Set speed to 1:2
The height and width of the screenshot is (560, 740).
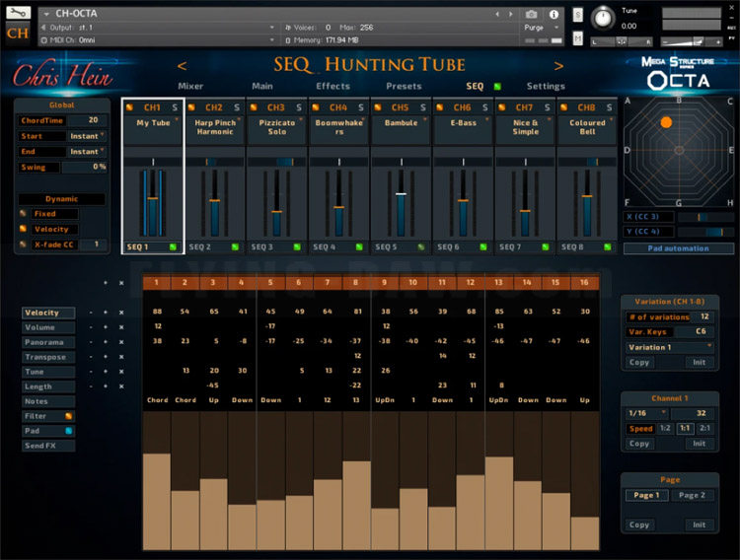[x=665, y=428]
